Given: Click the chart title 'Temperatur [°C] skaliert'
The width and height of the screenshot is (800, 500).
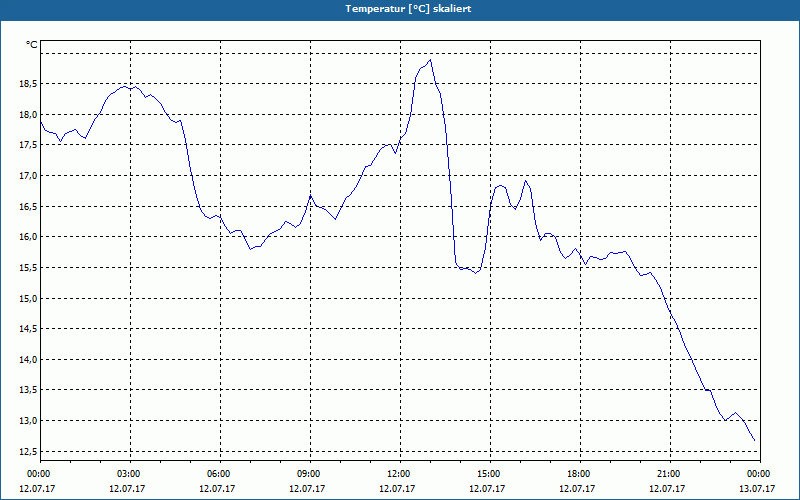Looking at the screenshot, I should click(408, 9).
